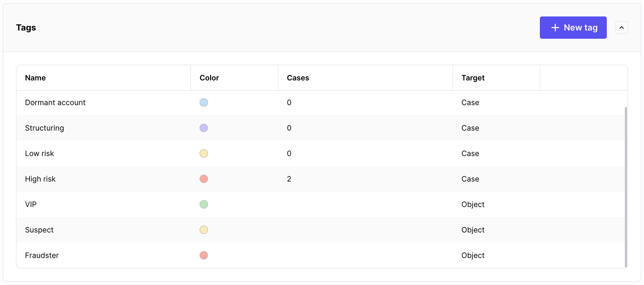Viewport: 644px width, 285px height.
Task: Click the High risk red color swatch
Action: [204, 179]
